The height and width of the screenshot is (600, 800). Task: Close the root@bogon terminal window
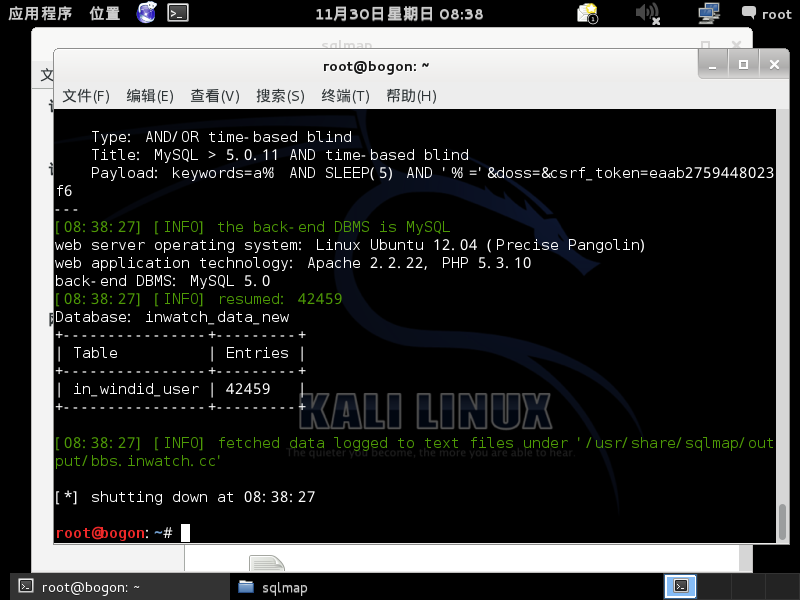(774, 65)
